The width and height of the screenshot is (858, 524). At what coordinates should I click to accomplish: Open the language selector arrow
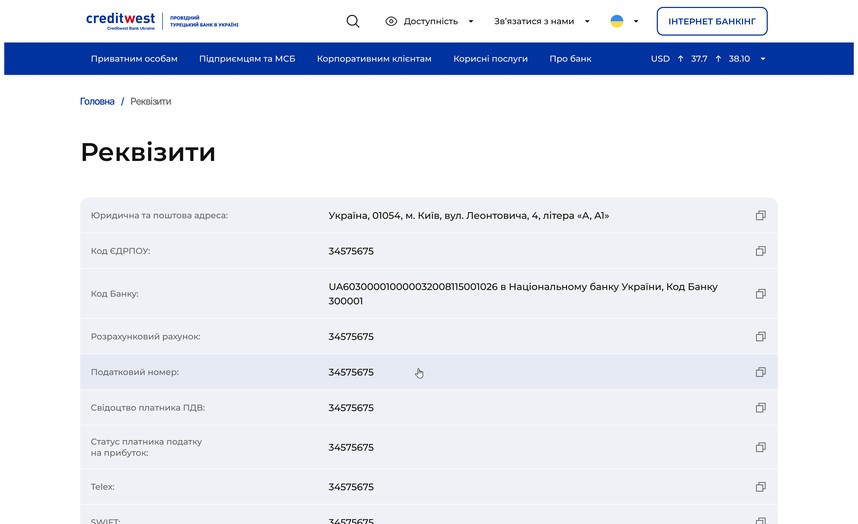coord(636,21)
